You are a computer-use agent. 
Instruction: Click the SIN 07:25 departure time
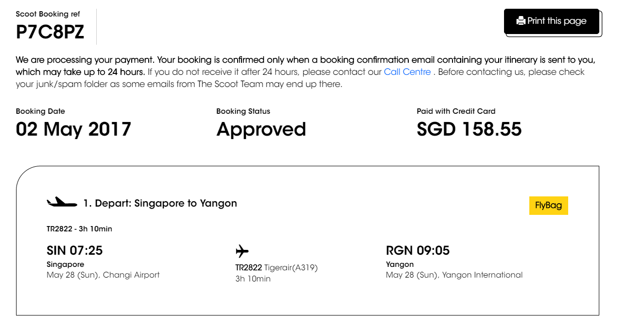[x=74, y=250]
